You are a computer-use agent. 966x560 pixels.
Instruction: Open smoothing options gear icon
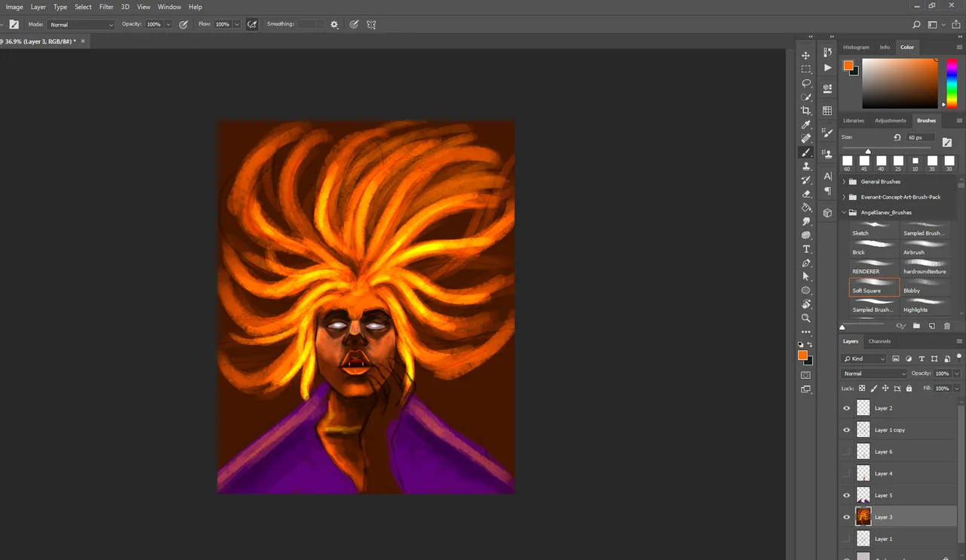click(334, 24)
